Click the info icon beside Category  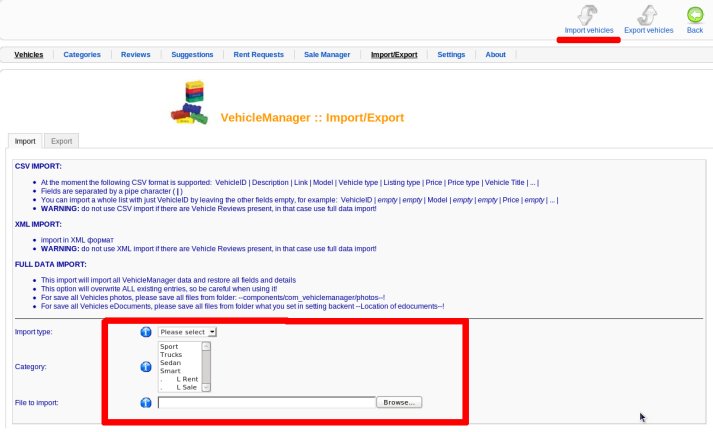point(146,367)
